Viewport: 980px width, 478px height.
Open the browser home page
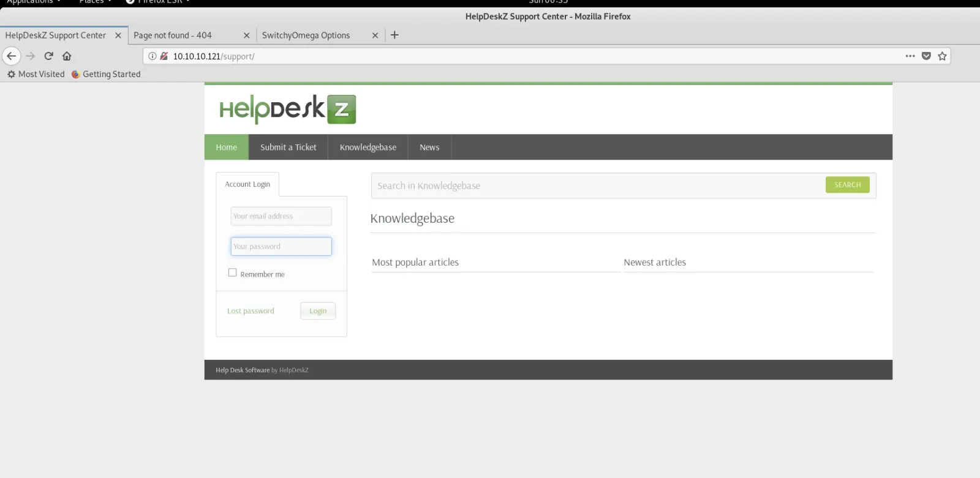(67, 56)
